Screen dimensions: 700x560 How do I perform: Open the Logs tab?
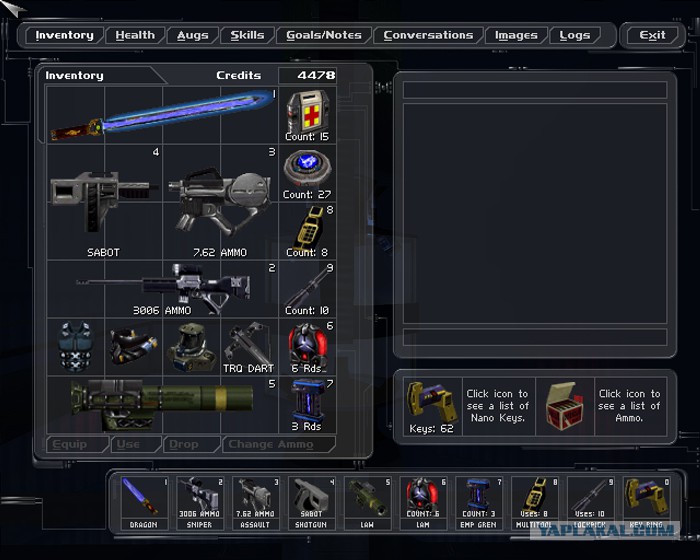point(575,35)
